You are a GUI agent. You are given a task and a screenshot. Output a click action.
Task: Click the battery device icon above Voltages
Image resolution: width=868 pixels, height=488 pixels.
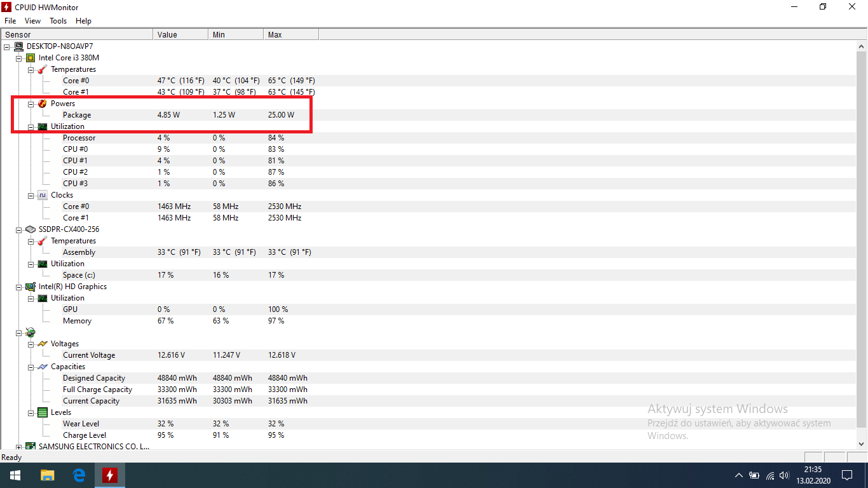pyautogui.click(x=31, y=332)
